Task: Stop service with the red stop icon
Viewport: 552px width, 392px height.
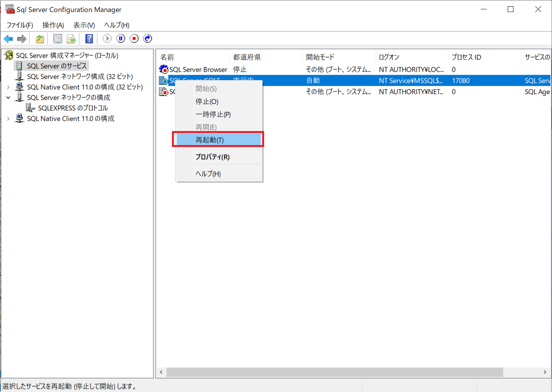Action: (134, 38)
